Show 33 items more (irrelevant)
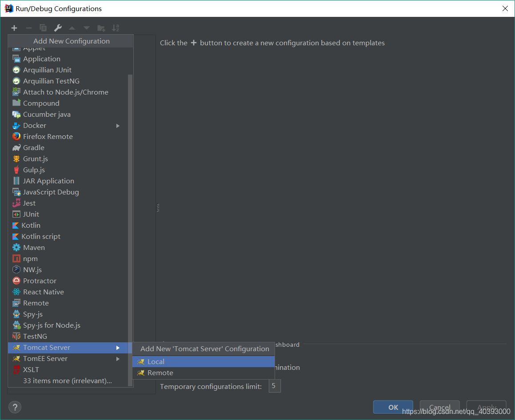Screen dimensions: 515x420 [x=68, y=381]
